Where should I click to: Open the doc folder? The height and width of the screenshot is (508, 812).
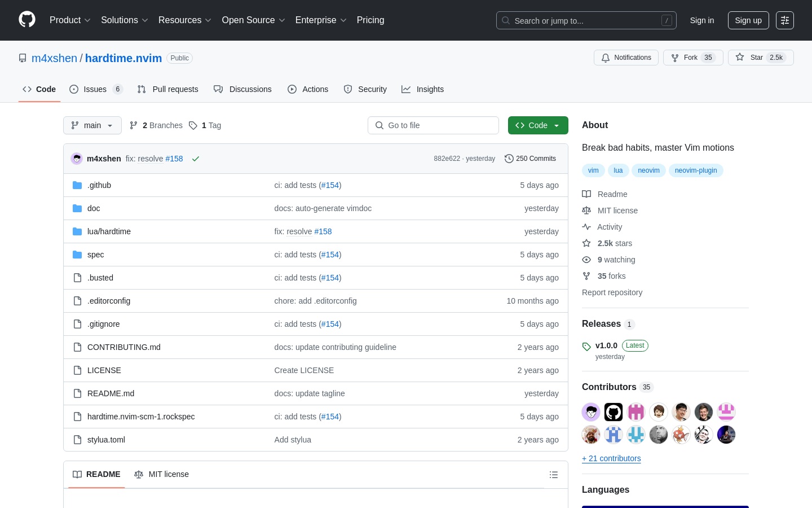[x=94, y=208]
